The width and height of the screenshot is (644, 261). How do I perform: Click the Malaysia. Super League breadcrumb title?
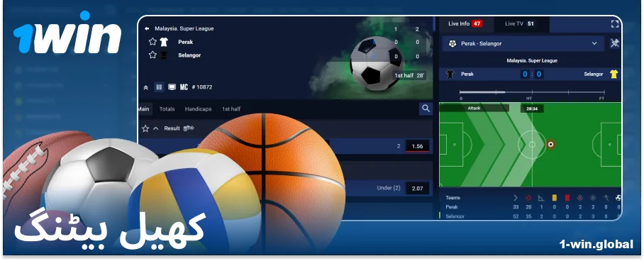pyautogui.click(x=184, y=29)
